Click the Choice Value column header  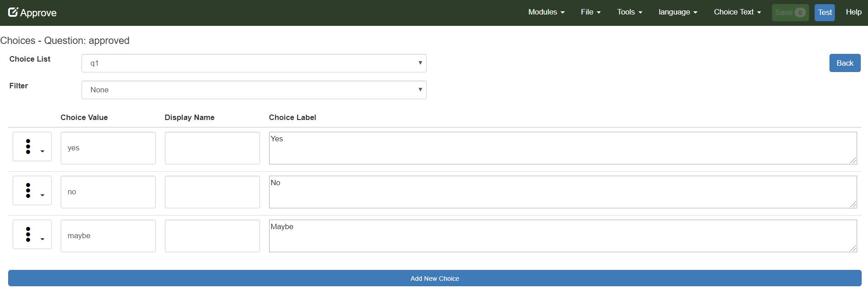[x=84, y=117]
